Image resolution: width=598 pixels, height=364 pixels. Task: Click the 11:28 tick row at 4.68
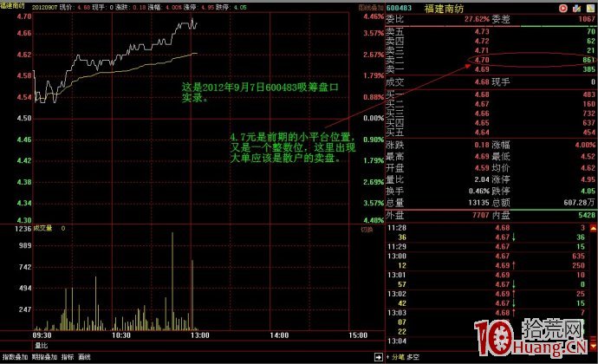486,228
